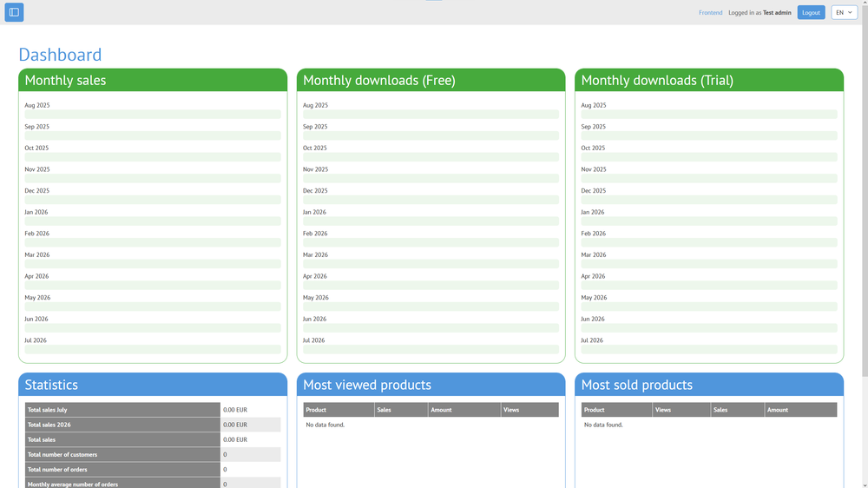The height and width of the screenshot is (488, 868).
Task: Click the Mar 2026 label in Monthly downloads (Free)
Action: pyautogui.click(x=315, y=254)
